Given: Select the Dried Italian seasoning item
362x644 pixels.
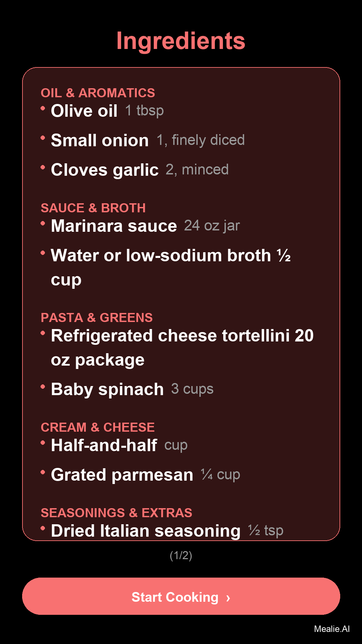Looking at the screenshot, I should [x=146, y=531].
